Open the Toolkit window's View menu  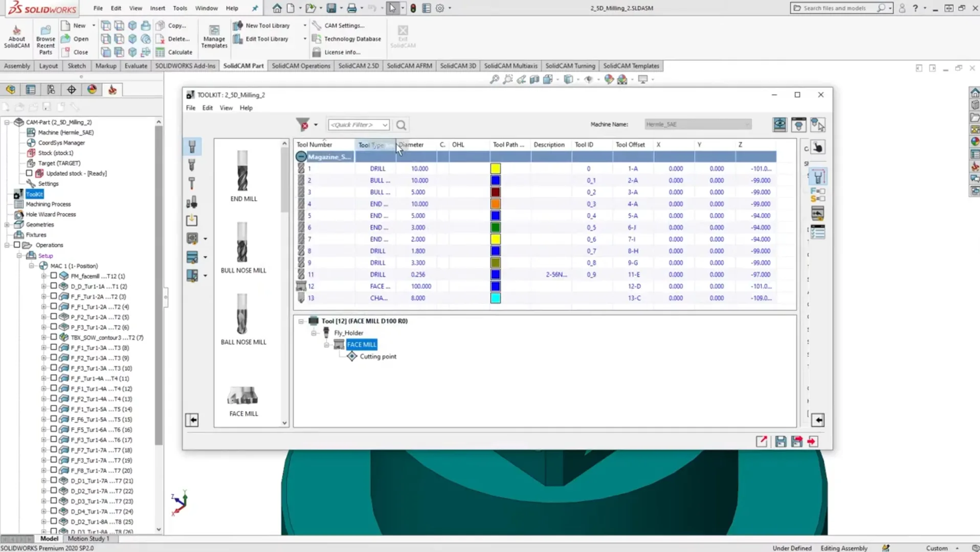[226, 108]
